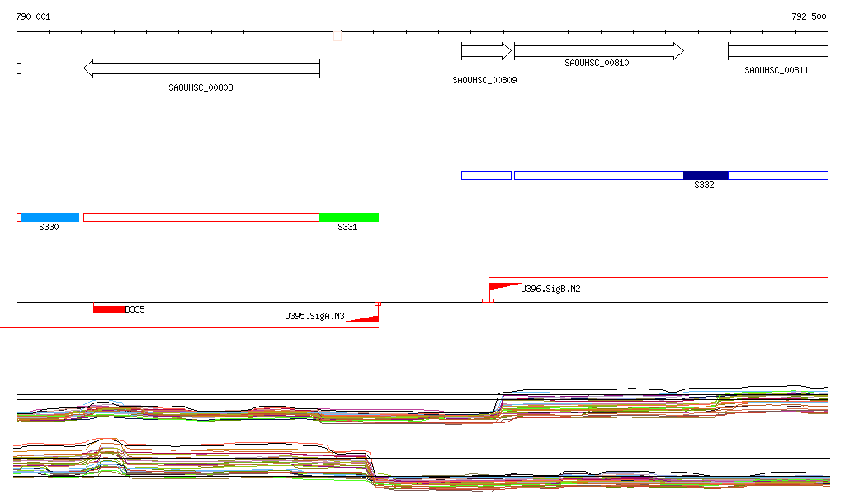Click the SAOUHSC_00810 text label
The width and height of the screenshot is (845, 504).
[597, 63]
